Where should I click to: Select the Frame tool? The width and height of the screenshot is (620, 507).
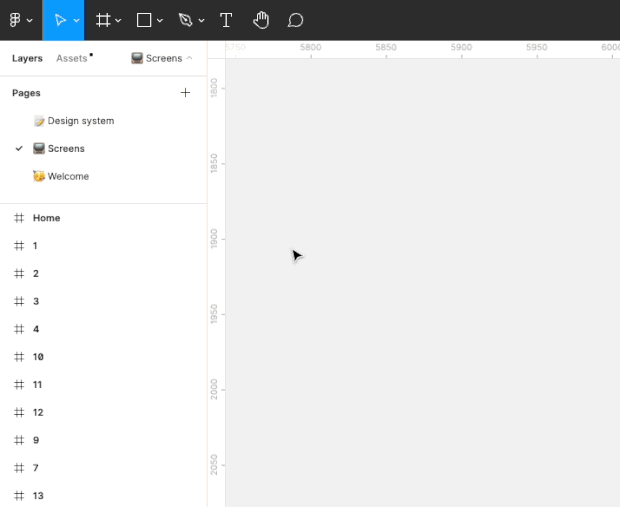pos(103,20)
